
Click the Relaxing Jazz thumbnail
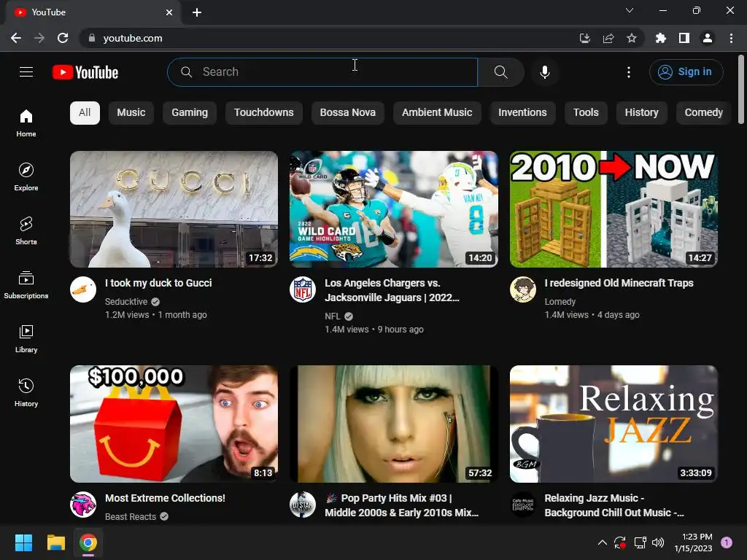coord(614,424)
